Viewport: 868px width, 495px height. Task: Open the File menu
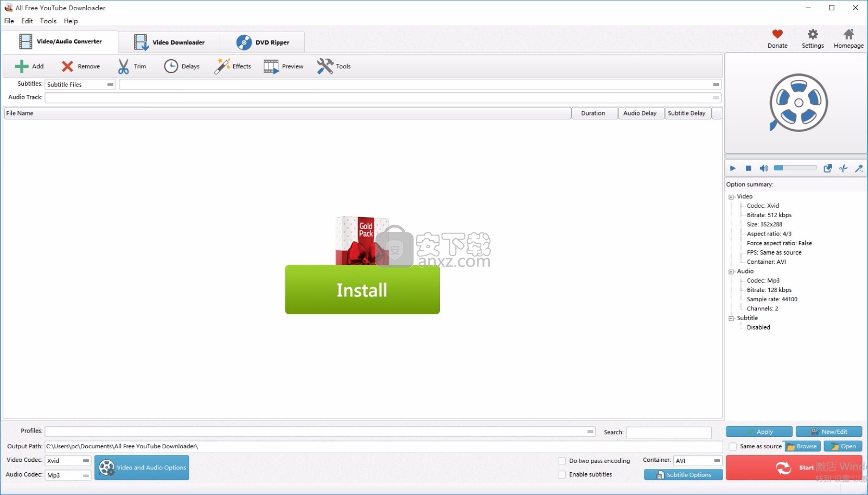pos(9,21)
